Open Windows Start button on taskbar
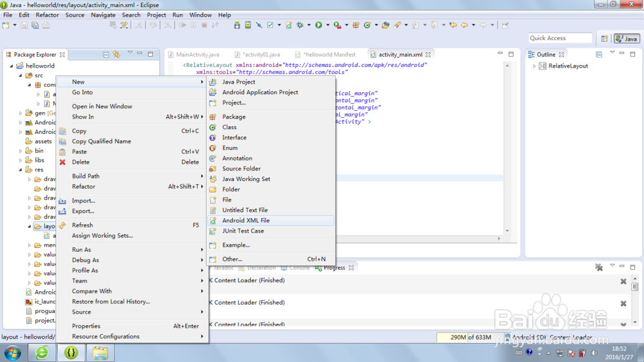This screenshot has width=644, height=362. pyautogui.click(x=13, y=353)
